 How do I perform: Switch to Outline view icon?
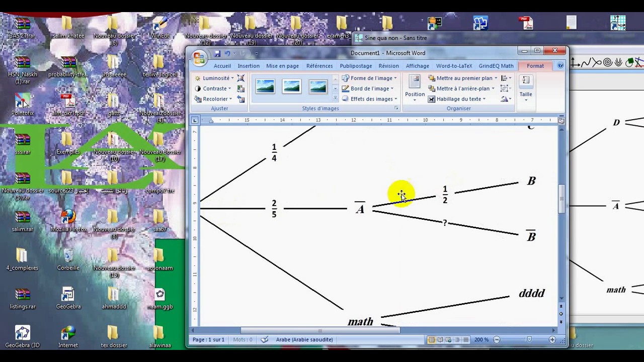coord(457,340)
